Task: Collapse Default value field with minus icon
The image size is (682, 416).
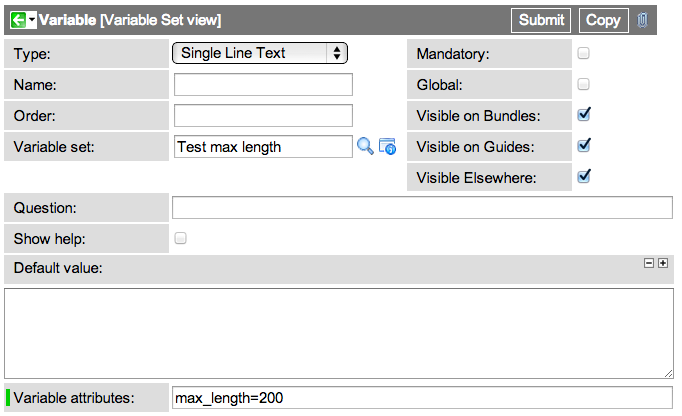Action: (x=649, y=263)
